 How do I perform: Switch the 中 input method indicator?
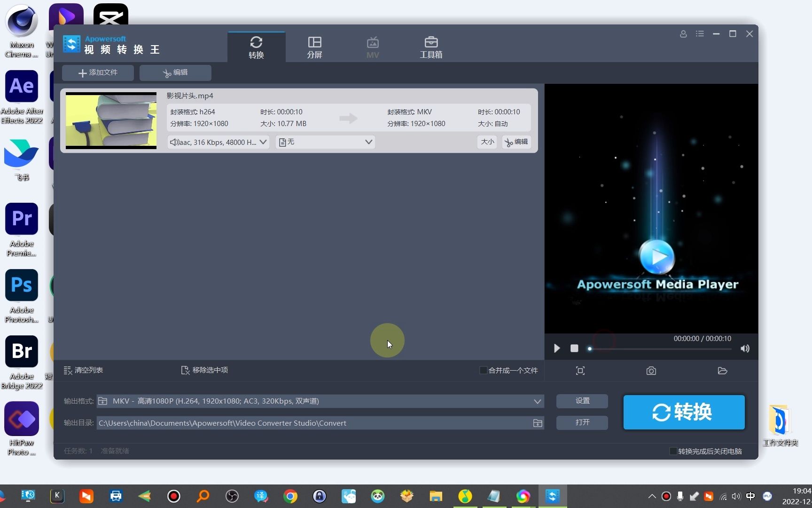750,496
